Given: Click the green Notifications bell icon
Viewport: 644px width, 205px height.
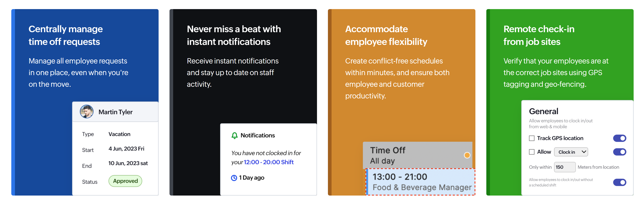Looking at the screenshot, I should coord(234,135).
